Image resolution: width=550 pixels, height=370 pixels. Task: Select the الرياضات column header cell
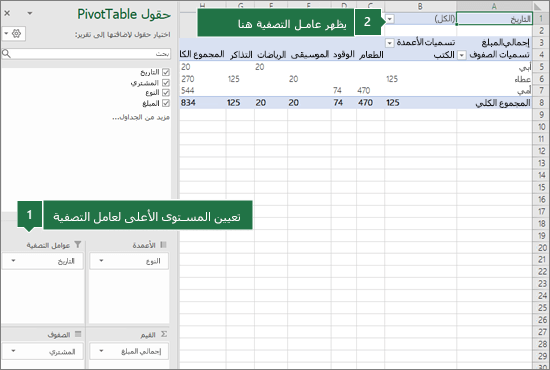[x=271, y=55]
